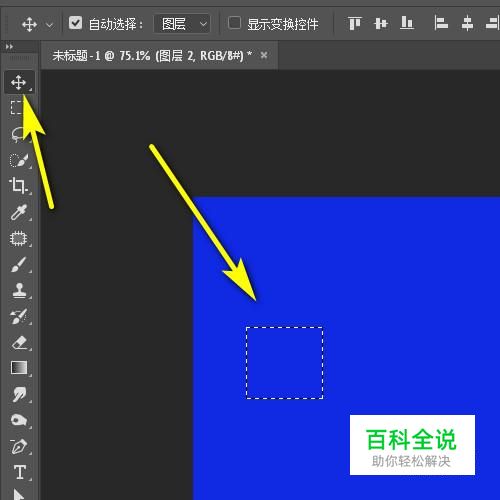The width and height of the screenshot is (500, 500).
Task: Select the Eyedropper tool
Action: (18, 212)
